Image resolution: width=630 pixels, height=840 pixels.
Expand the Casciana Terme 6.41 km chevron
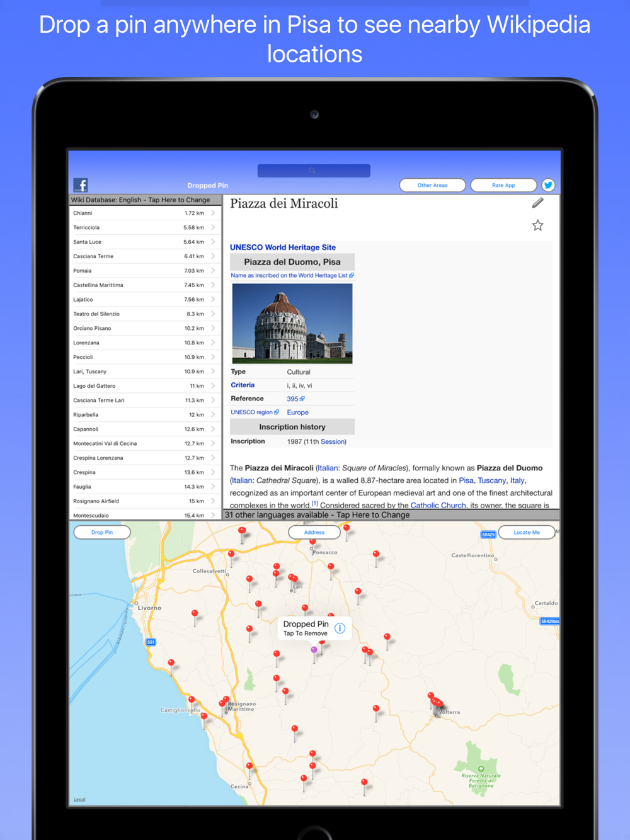click(214, 256)
